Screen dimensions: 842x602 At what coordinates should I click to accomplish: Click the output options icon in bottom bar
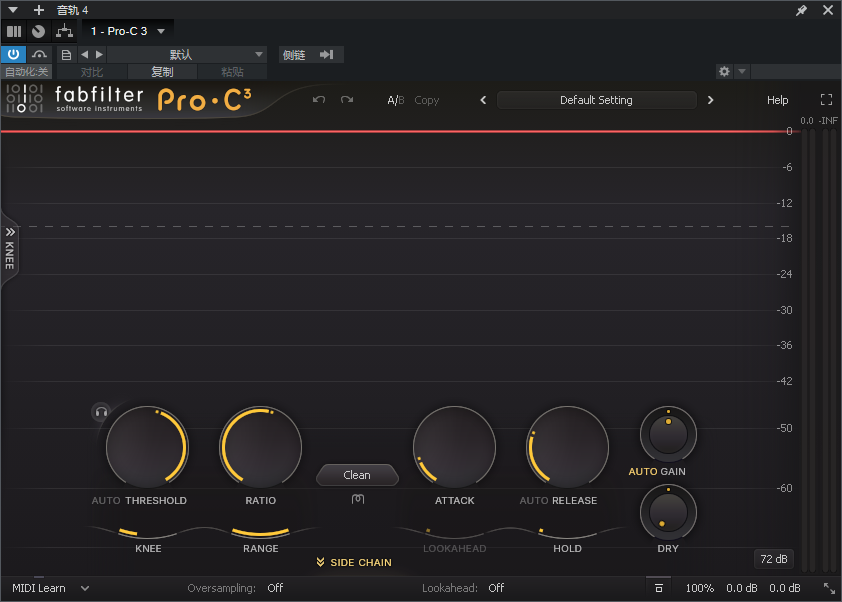[x=659, y=588]
